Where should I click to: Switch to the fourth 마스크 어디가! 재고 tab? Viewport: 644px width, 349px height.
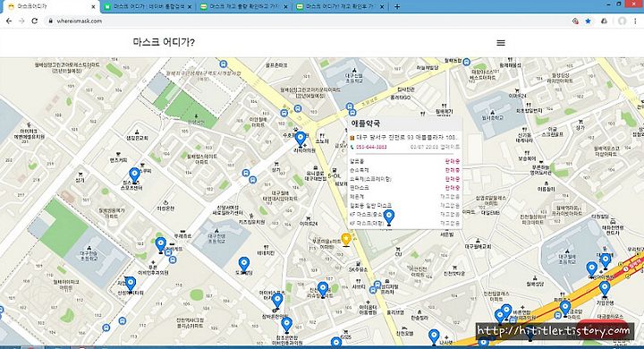click(340, 6)
